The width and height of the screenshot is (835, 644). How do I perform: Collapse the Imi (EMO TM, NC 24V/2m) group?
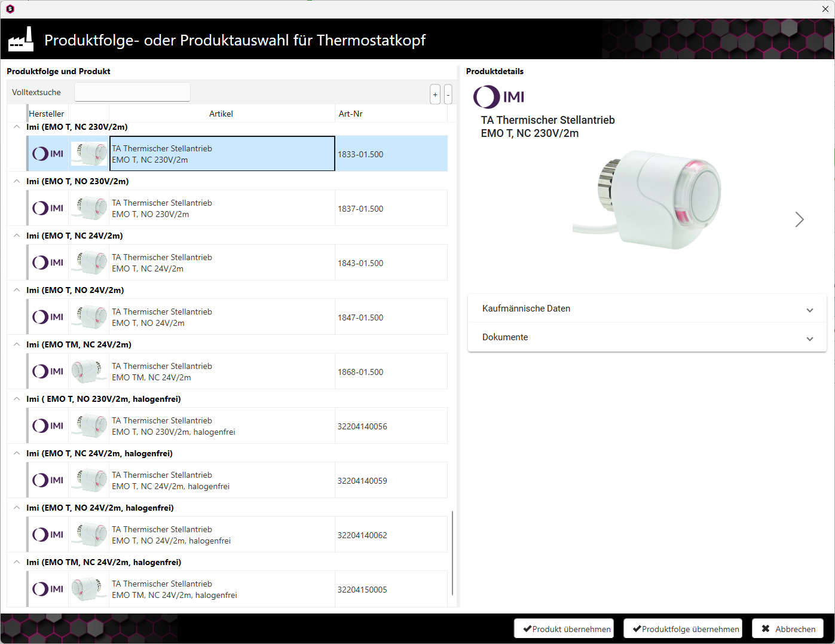pyautogui.click(x=17, y=344)
